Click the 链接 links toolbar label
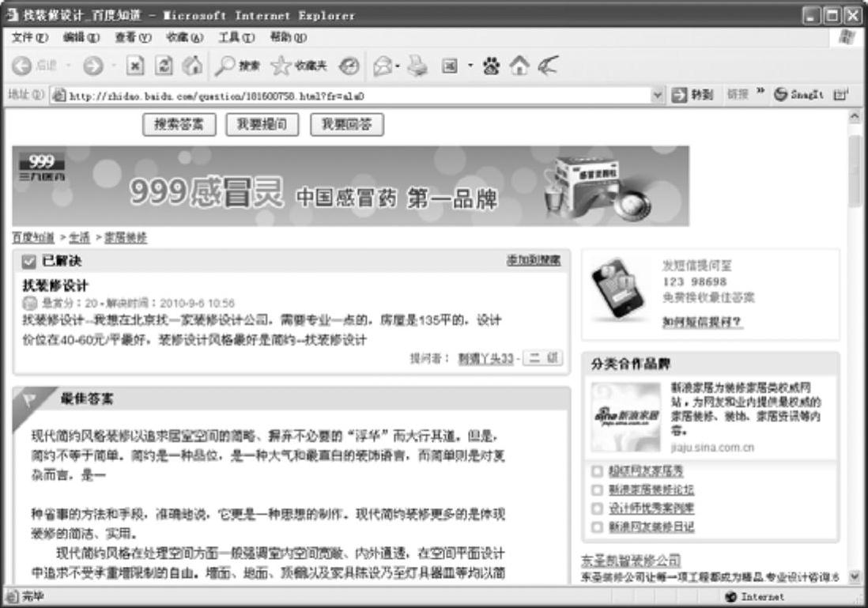The height and width of the screenshot is (608, 868). click(x=738, y=95)
